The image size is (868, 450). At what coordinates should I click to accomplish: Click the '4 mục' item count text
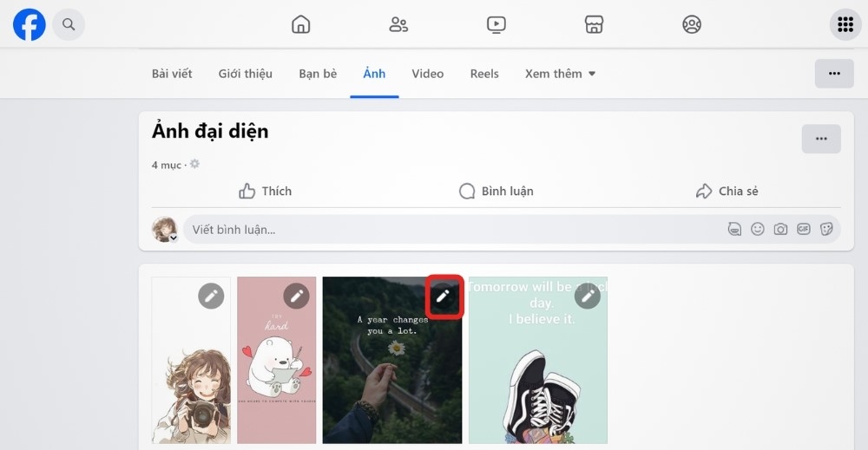pyautogui.click(x=167, y=165)
